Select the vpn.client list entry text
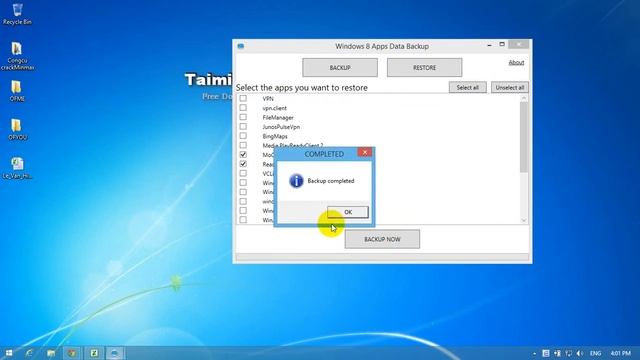 [x=274, y=108]
